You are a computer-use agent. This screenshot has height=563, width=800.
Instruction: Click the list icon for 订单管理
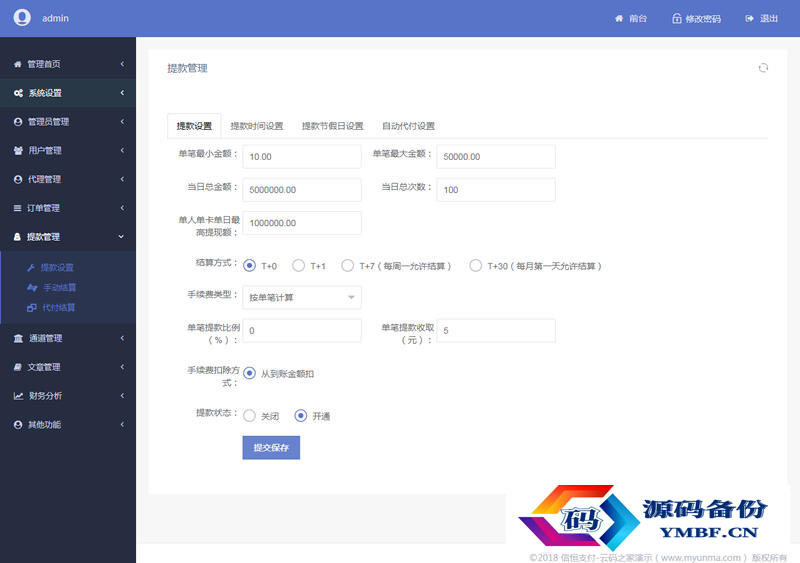point(17,208)
